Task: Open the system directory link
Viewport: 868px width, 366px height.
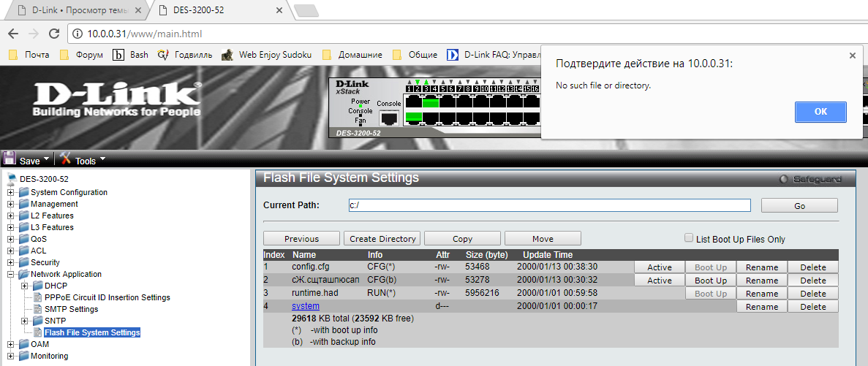Action: click(x=305, y=307)
